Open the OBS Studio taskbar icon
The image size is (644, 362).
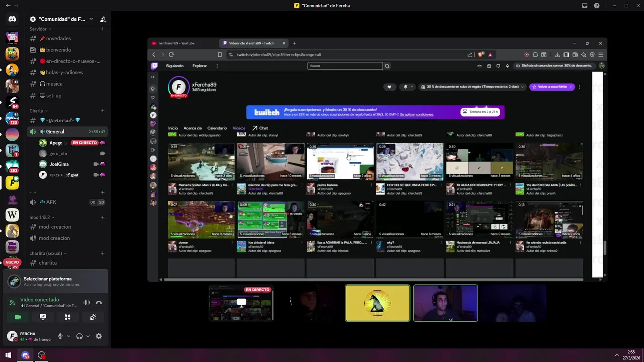tap(42, 355)
